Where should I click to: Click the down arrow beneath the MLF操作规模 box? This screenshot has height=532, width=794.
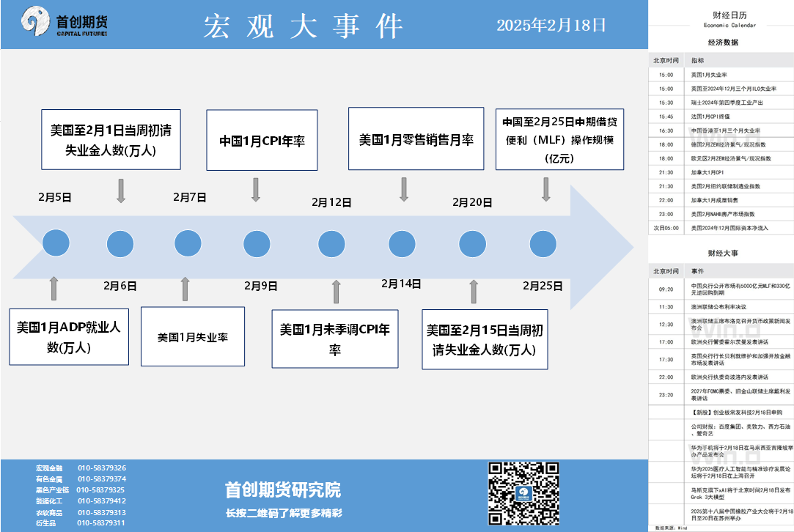(x=545, y=190)
